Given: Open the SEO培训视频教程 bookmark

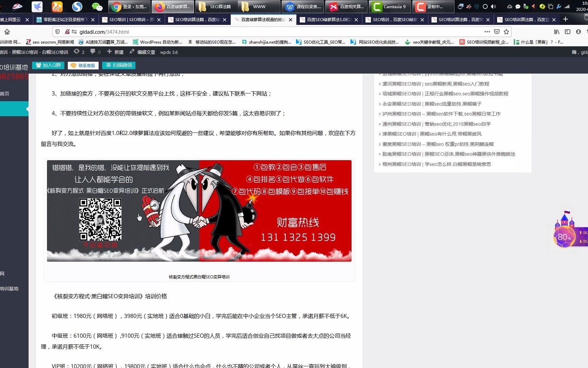Looking at the screenshot, I should 484,42.
